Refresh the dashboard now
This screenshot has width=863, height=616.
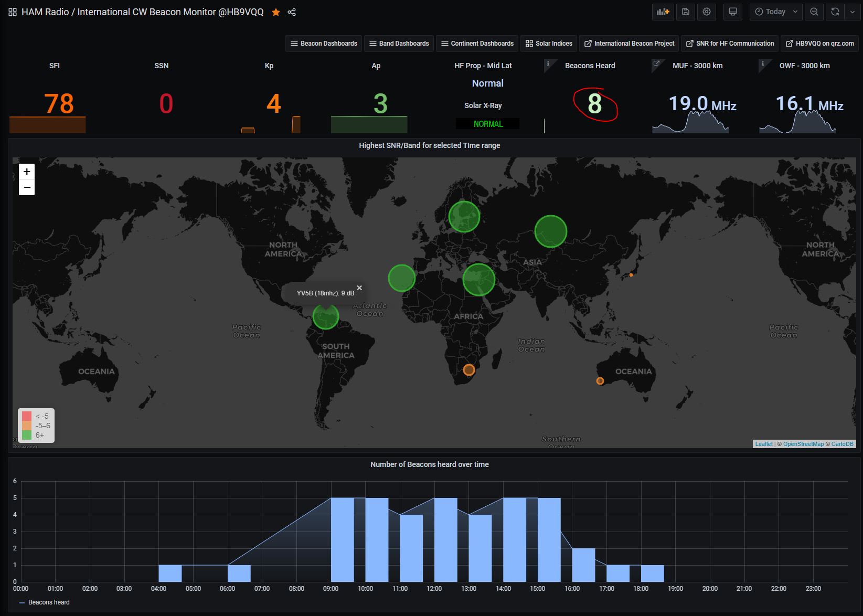[835, 12]
